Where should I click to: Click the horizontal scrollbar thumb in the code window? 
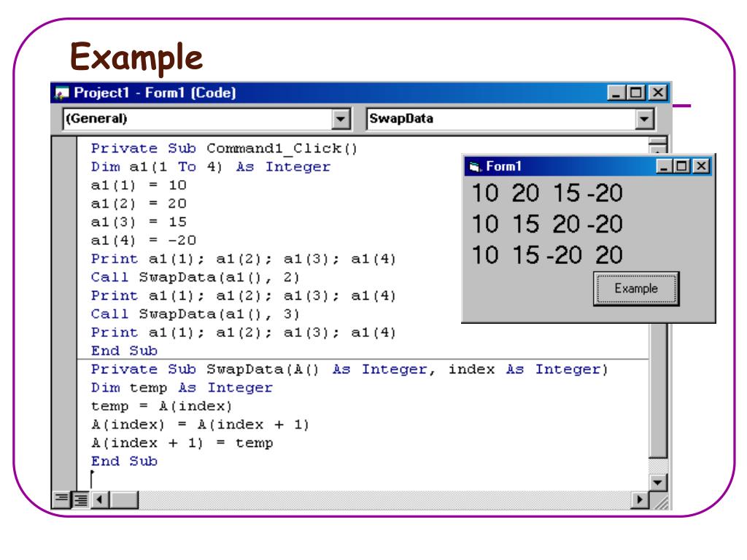(x=124, y=499)
